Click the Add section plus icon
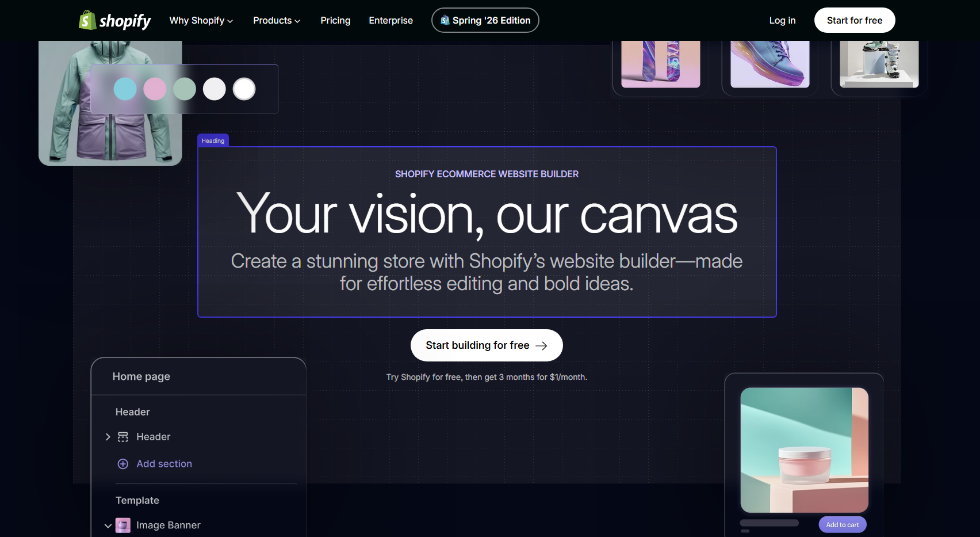The width and height of the screenshot is (980, 537). tap(123, 464)
